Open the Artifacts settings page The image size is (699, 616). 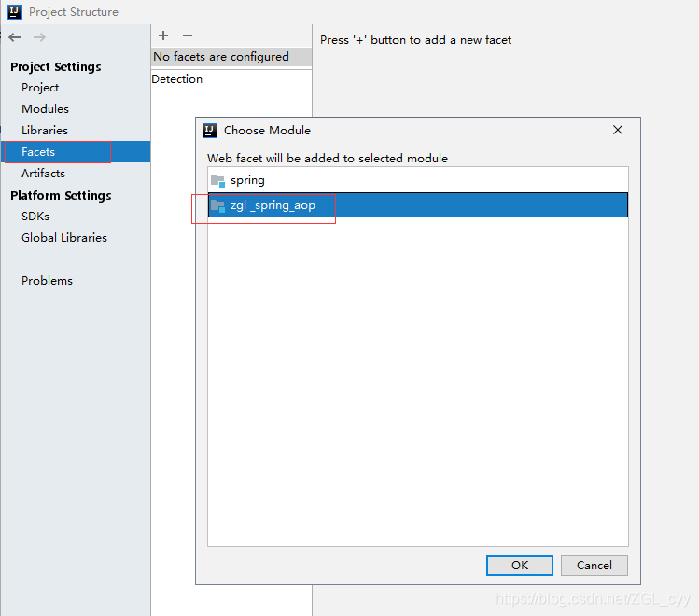(43, 173)
